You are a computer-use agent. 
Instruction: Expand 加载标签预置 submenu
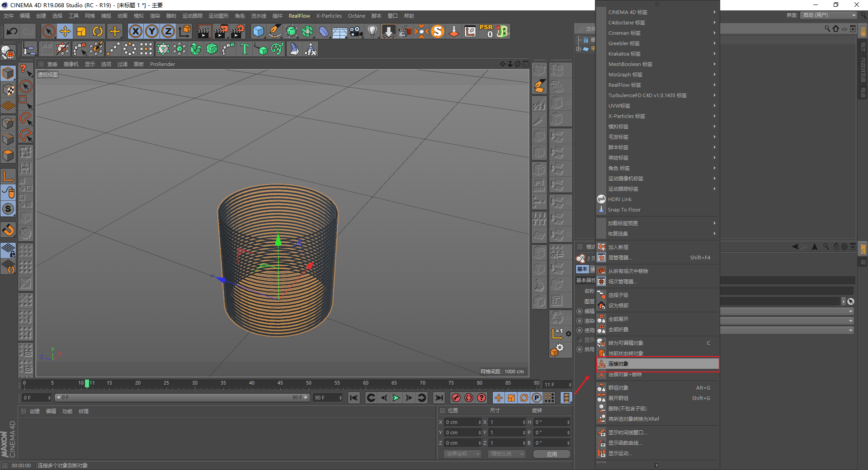657,223
